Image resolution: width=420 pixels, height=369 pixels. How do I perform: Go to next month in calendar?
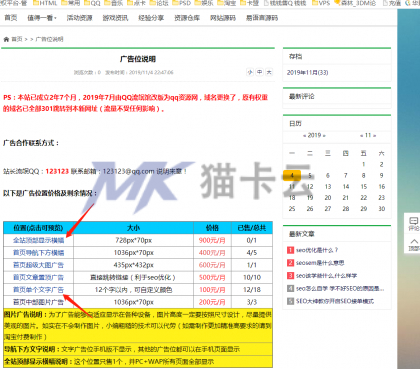click(x=375, y=135)
